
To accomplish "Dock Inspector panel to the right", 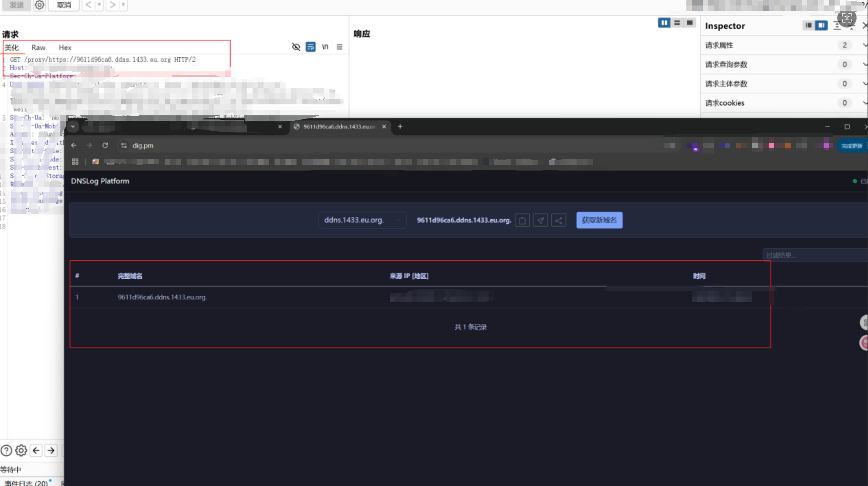I will pyautogui.click(x=821, y=26).
